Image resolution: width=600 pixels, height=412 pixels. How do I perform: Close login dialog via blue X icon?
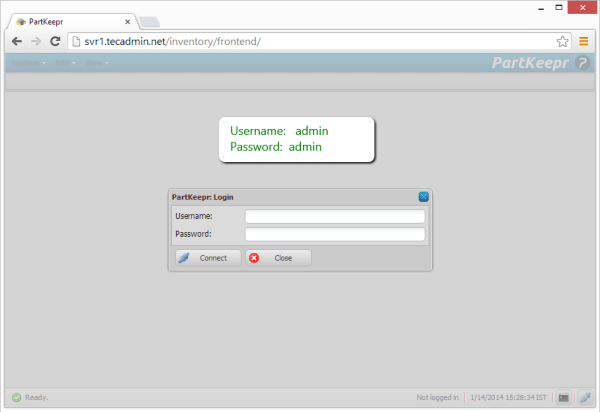423,197
